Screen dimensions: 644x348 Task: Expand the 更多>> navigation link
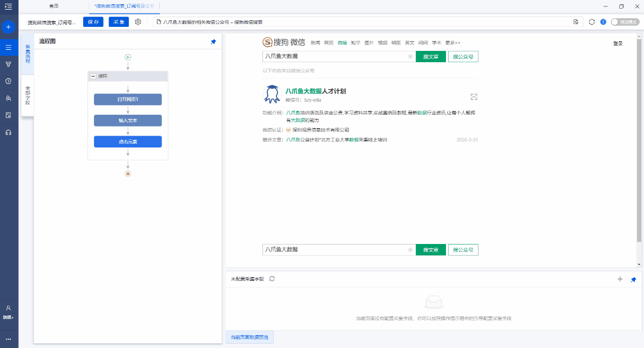pos(452,43)
